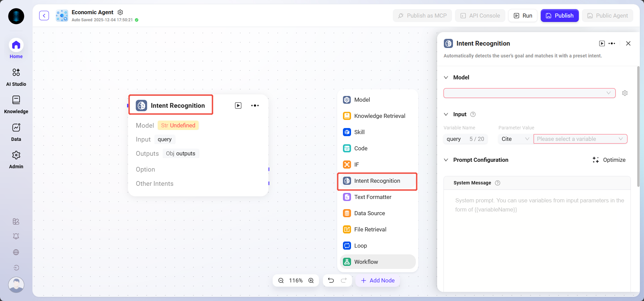Click the Add Node button

pyautogui.click(x=378, y=280)
